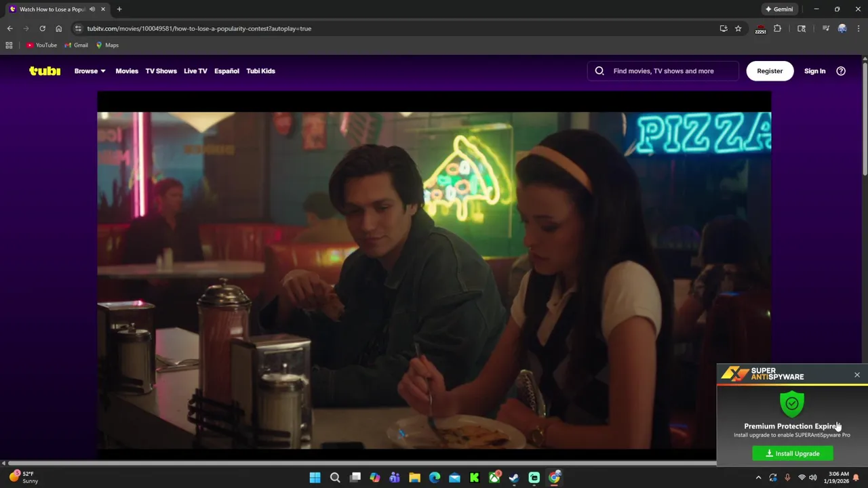The width and height of the screenshot is (868, 488).
Task: Open the Chrome apps grid icon
Action: [x=9, y=45]
